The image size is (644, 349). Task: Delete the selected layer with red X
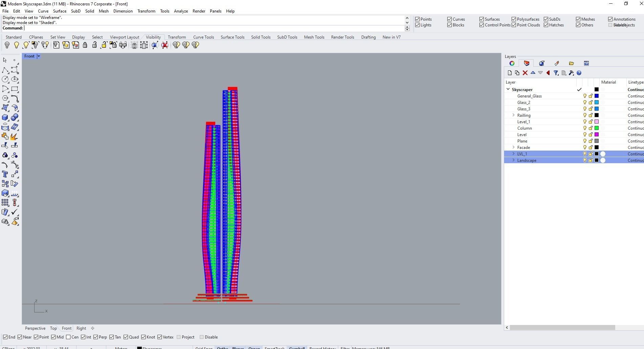pyautogui.click(x=525, y=73)
